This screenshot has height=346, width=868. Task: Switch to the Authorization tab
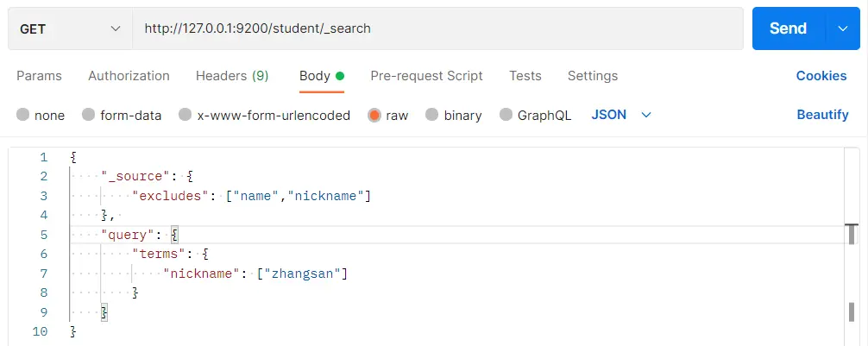pos(129,76)
